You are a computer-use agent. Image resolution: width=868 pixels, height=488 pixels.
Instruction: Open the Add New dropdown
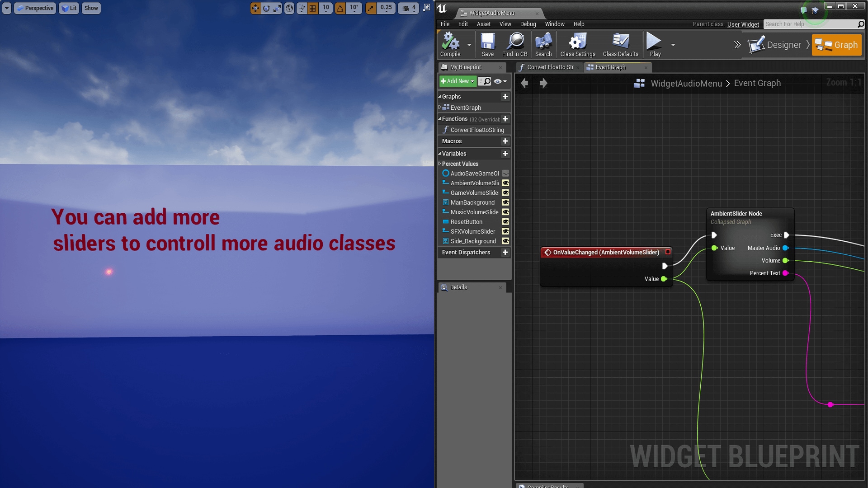pyautogui.click(x=457, y=81)
